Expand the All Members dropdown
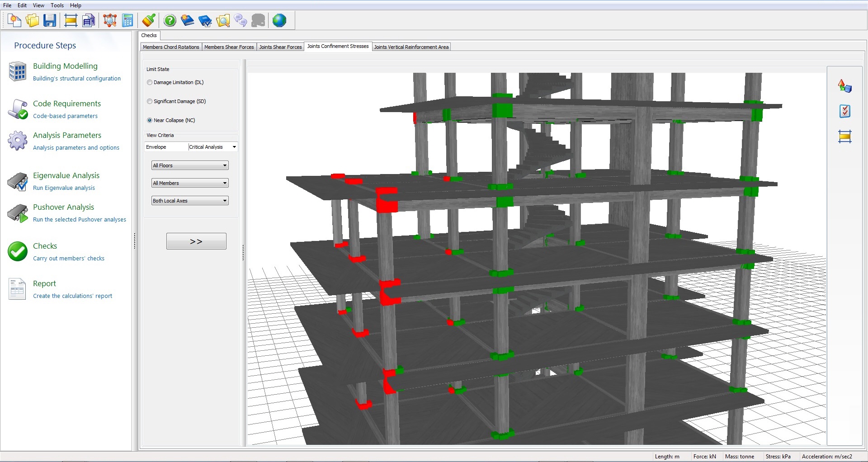Image resolution: width=868 pixels, height=462 pixels. [x=190, y=183]
